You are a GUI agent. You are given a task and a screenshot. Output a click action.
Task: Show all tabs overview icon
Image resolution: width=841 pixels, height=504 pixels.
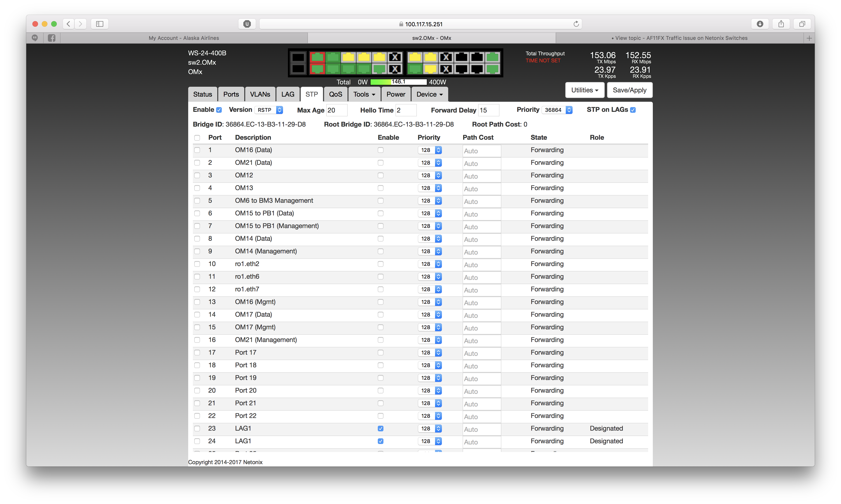click(802, 24)
